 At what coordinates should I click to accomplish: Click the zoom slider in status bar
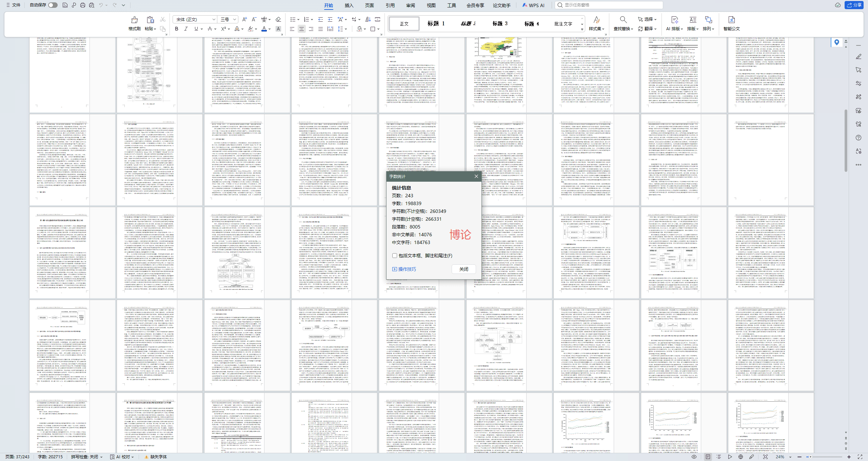click(x=824, y=457)
